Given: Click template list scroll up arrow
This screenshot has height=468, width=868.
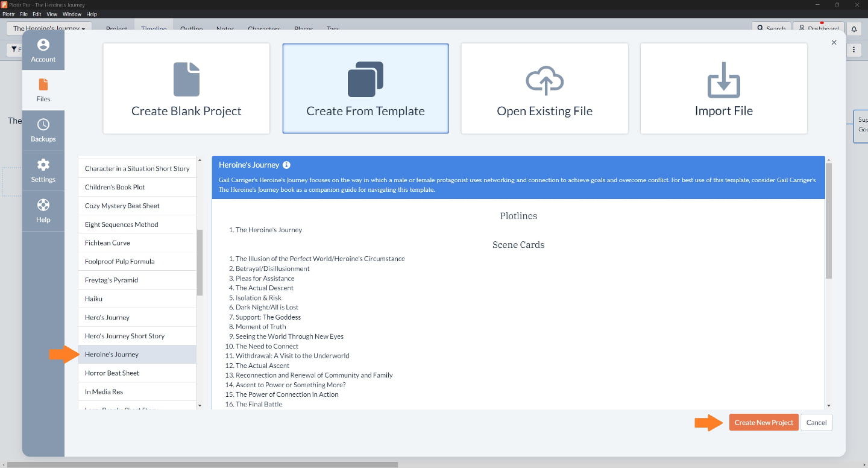Looking at the screenshot, I should (200, 160).
